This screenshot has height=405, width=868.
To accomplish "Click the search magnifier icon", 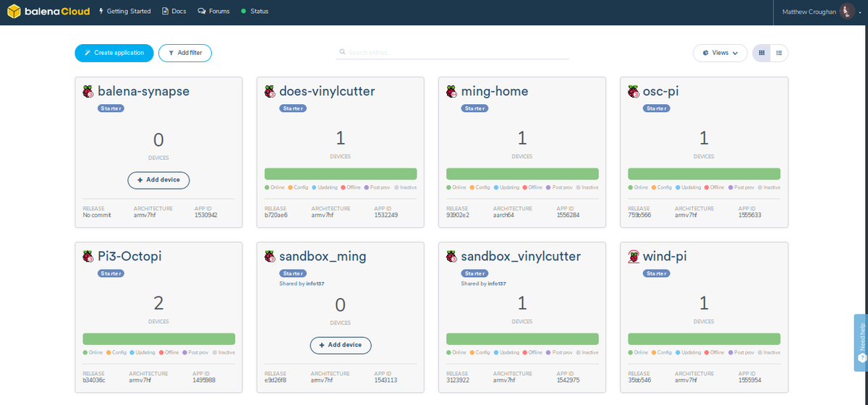I will 343,52.
